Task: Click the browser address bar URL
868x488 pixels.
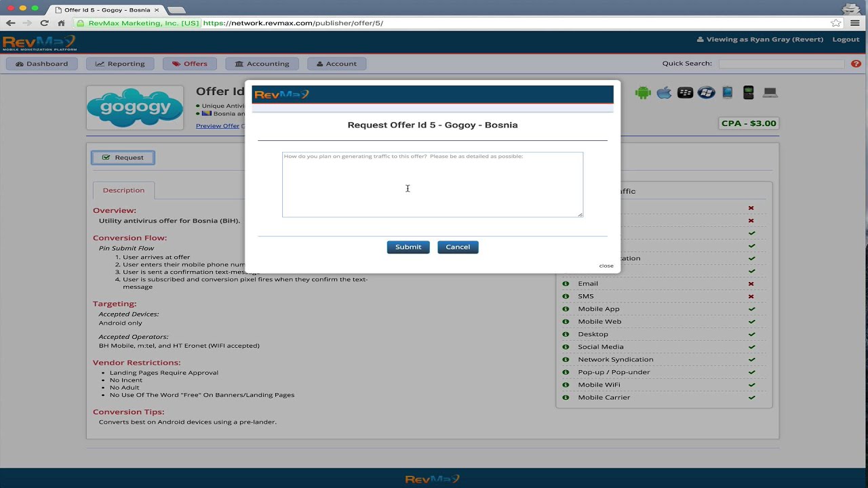Action: 293,23
